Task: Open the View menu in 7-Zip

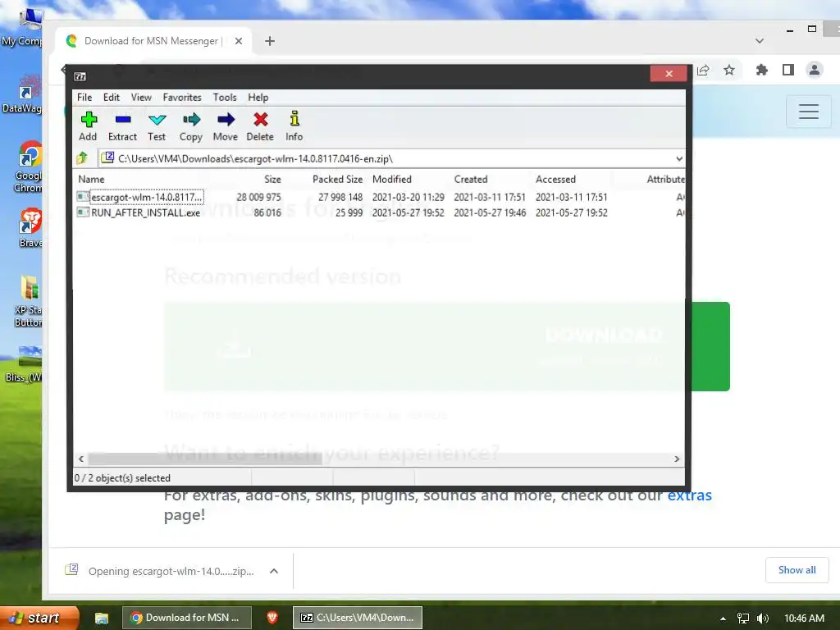Action: (141, 97)
